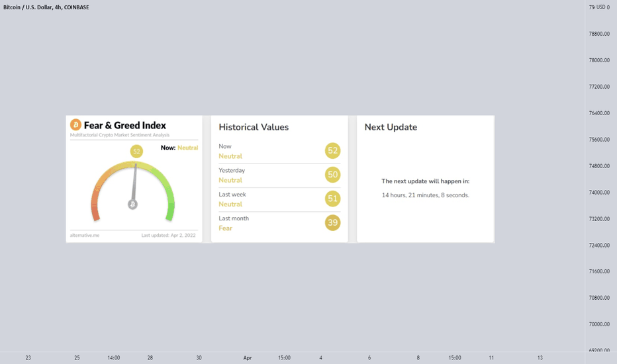The width and height of the screenshot is (617, 364).
Task: Click the Now: Neutral label above the gauge
Action: [179, 148]
